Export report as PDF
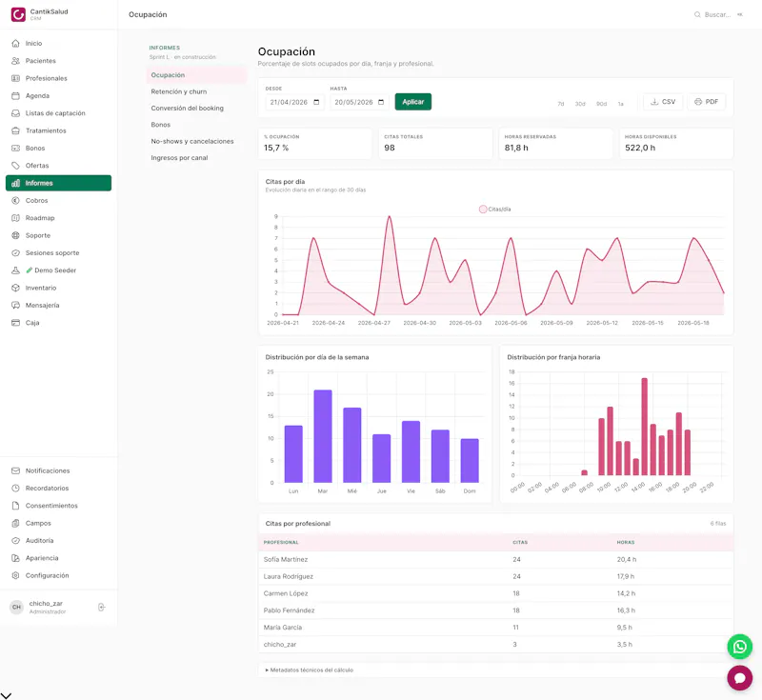 (706, 102)
